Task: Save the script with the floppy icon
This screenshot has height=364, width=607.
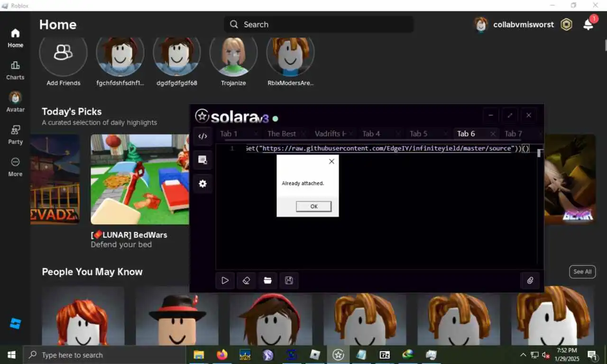Action: click(289, 280)
